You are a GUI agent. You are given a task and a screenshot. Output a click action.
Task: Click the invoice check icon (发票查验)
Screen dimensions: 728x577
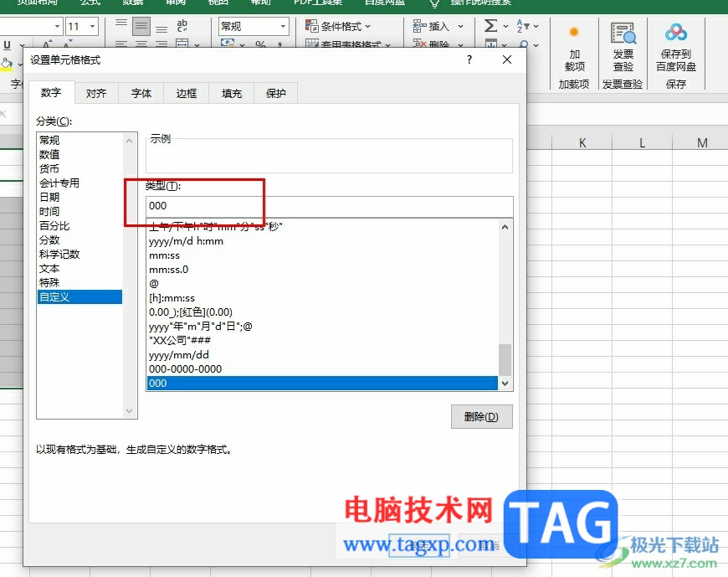click(623, 33)
